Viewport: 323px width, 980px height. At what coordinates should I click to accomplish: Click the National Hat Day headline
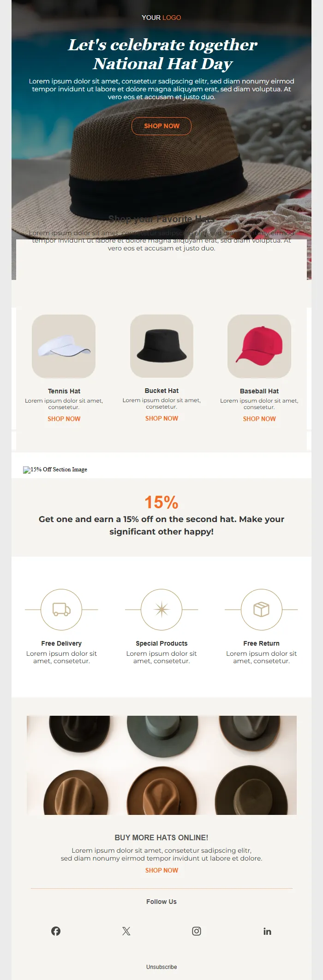point(162,54)
